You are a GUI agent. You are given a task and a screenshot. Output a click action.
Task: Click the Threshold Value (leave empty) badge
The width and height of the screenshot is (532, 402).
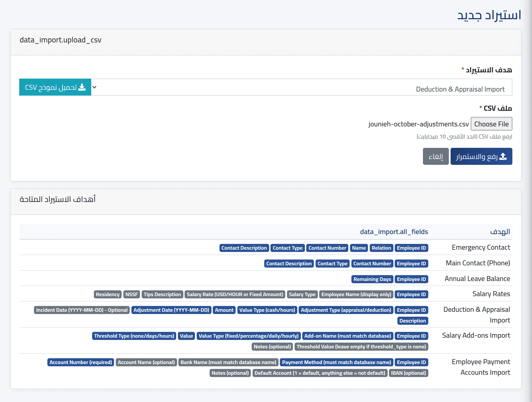pos(361,347)
